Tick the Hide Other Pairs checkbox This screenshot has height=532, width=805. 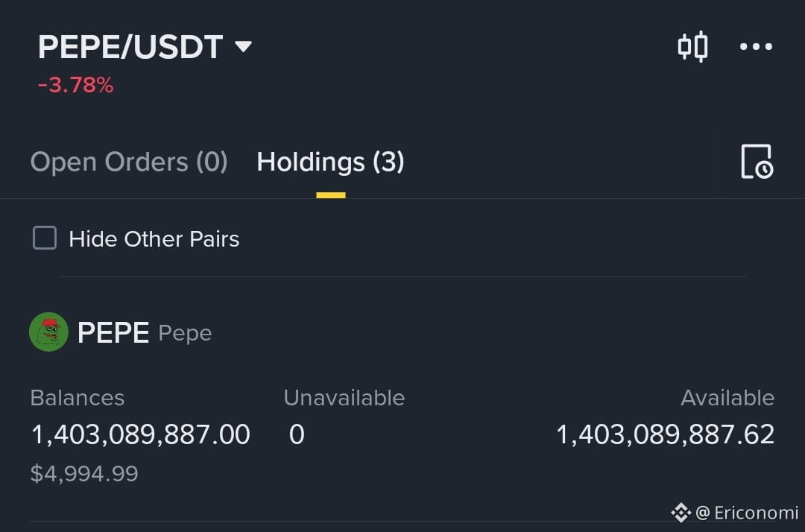[x=45, y=238]
